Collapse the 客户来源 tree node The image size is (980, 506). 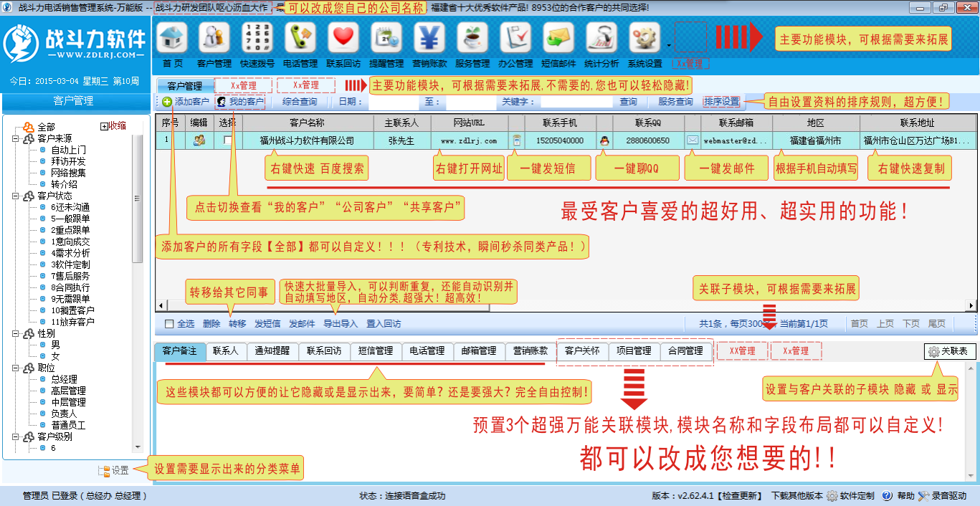coord(15,138)
